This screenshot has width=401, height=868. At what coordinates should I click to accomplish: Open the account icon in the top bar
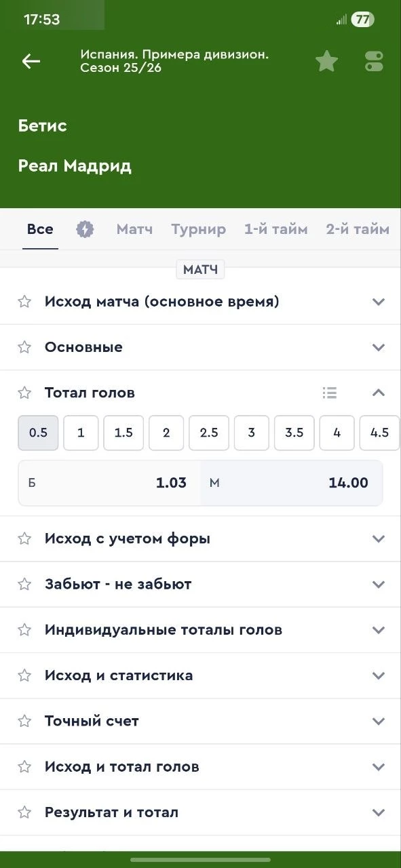pos(374,61)
